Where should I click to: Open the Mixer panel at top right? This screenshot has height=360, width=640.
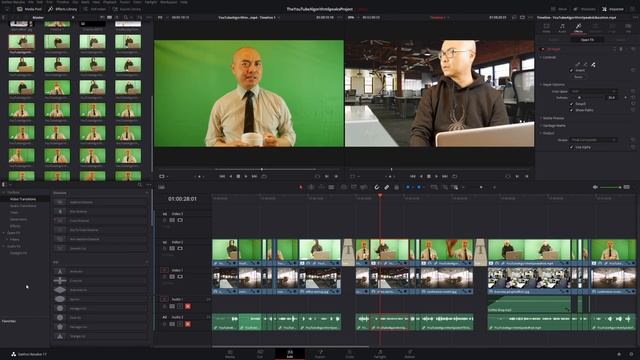(559, 9)
